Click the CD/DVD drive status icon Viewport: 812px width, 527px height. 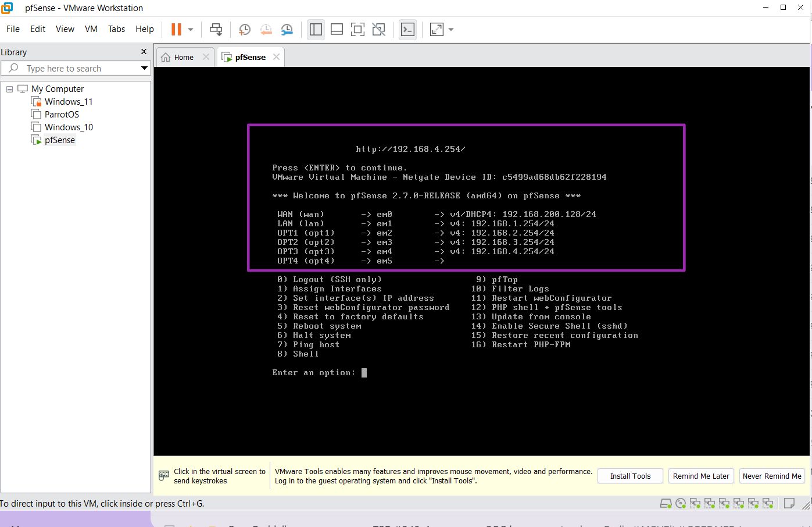[x=681, y=503]
